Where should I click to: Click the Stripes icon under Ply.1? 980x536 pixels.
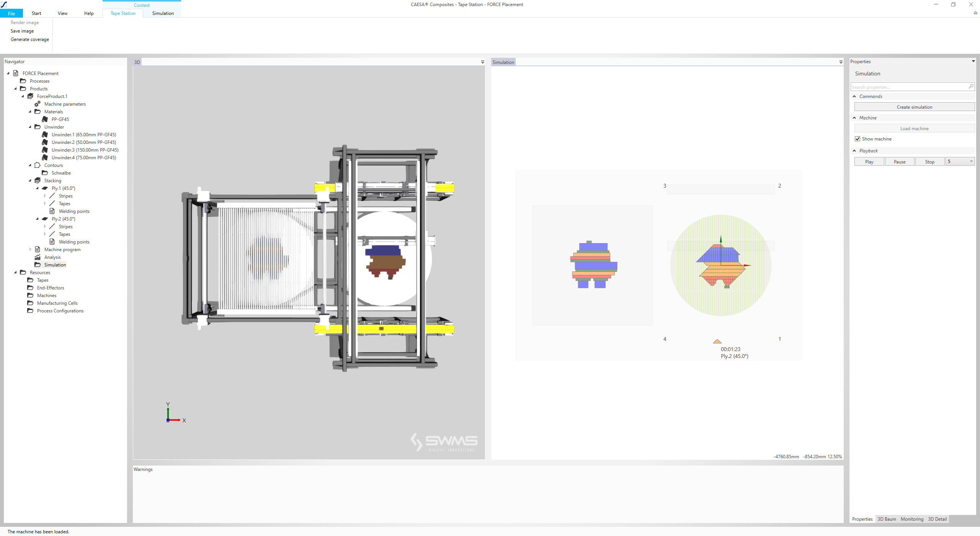52,196
